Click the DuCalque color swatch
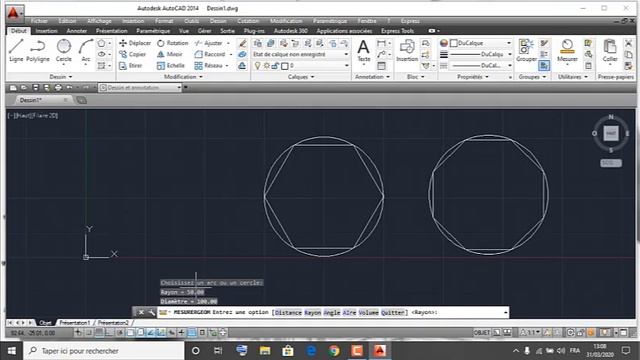Viewport: 640px width, 360px height. pos(453,43)
